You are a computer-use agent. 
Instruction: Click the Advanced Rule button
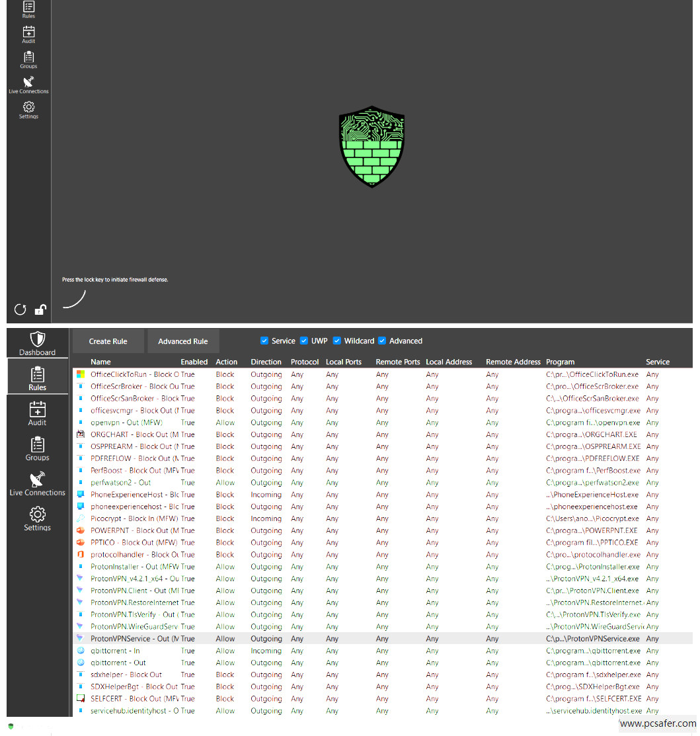point(183,341)
